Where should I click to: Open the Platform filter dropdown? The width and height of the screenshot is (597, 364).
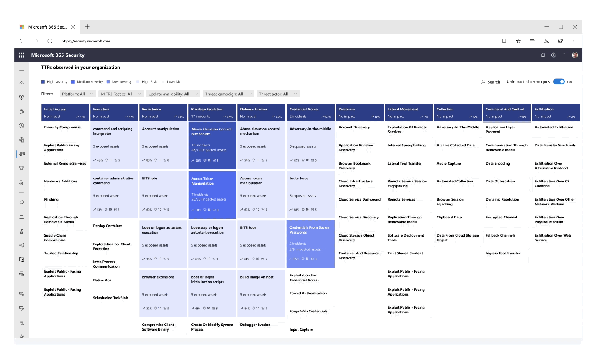pyautogui.click(x=78, y=94)
